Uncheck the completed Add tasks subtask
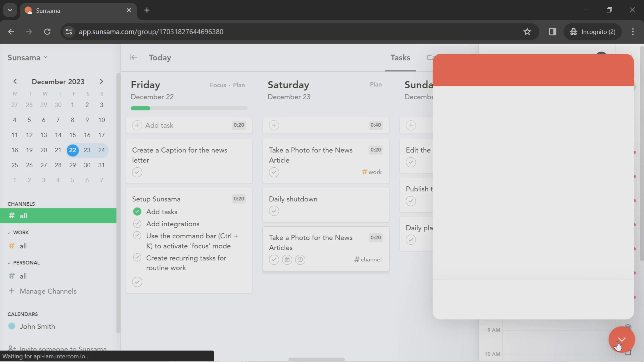Viewport: 644px width, 362px height. point(137,212)
